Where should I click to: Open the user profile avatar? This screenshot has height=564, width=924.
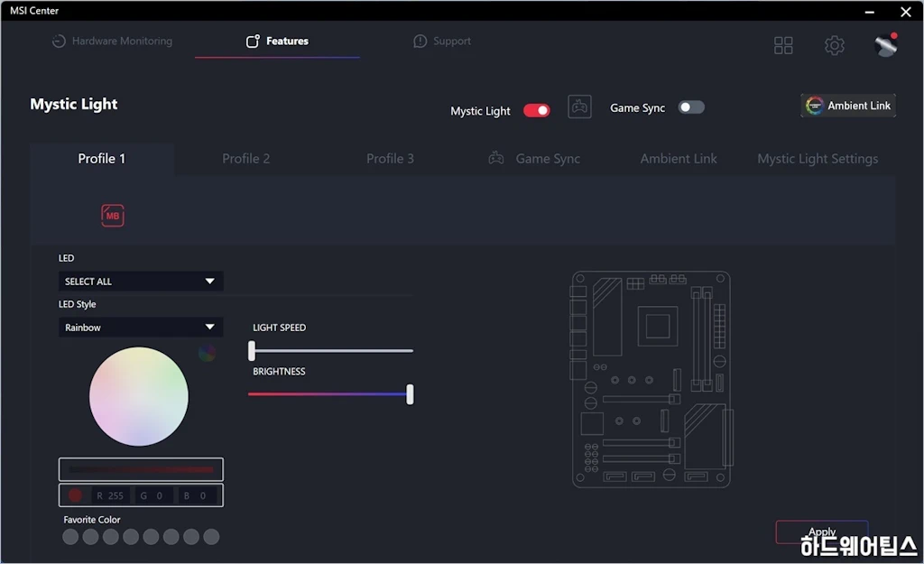click(x=886, y=45)
